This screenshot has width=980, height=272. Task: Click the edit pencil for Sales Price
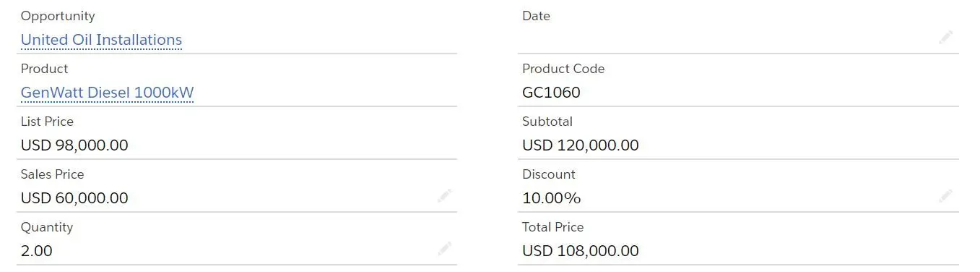click(444, 196)
